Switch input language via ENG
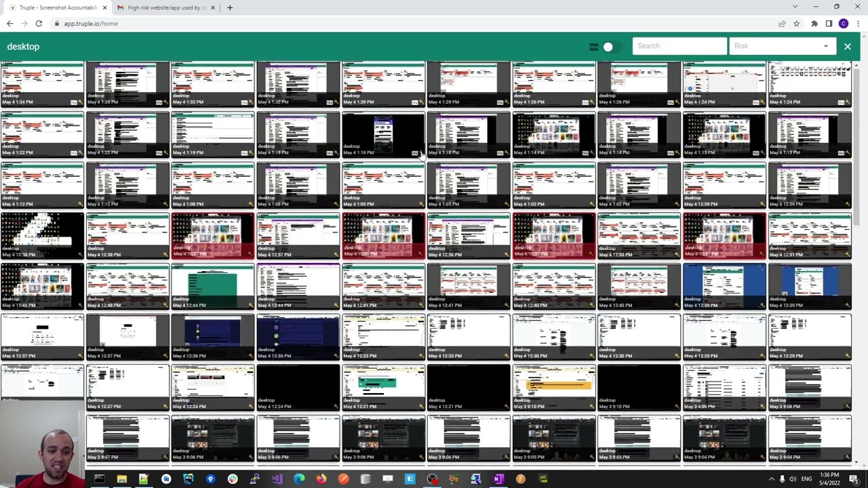The width and height of the screenshot is (868, 488). 806,479
